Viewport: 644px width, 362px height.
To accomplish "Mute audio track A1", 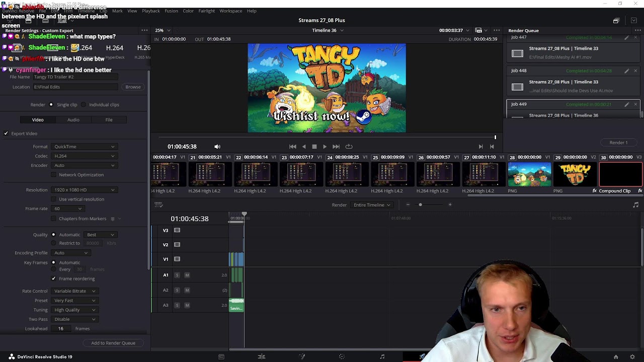I will [x=187, y=275].
